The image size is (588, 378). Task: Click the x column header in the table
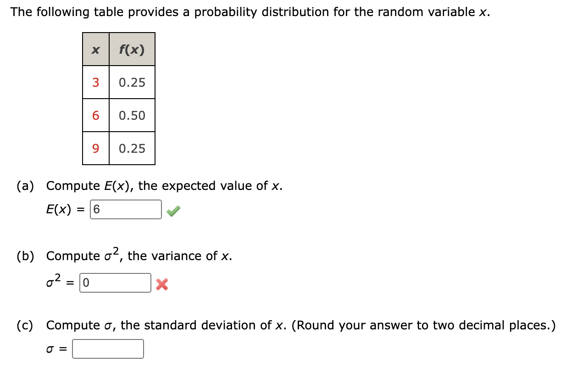tap(95, 49)
